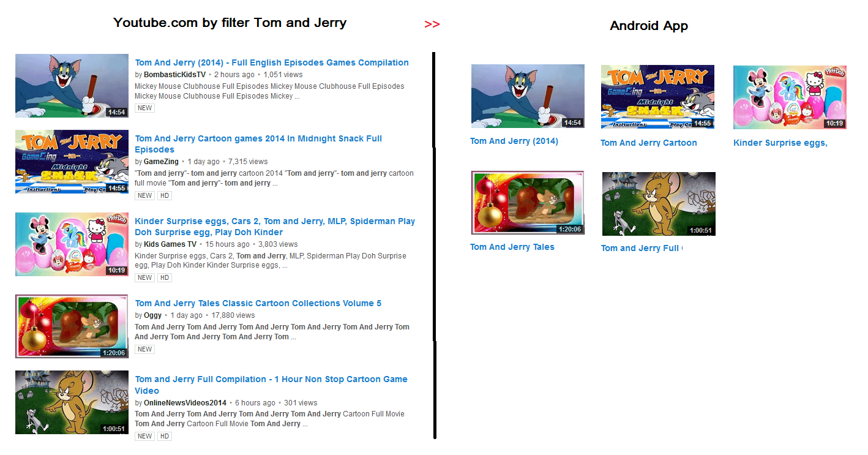
Task: Click the 1:00:51 Jerry thumbnail in YouTube list
Action: [72, 402]
